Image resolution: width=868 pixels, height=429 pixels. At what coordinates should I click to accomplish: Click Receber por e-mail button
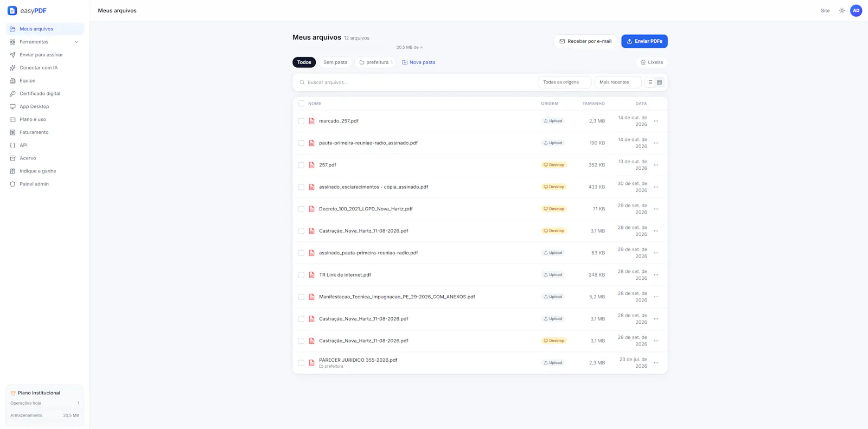pyautogui.click(x=585, y=41)
